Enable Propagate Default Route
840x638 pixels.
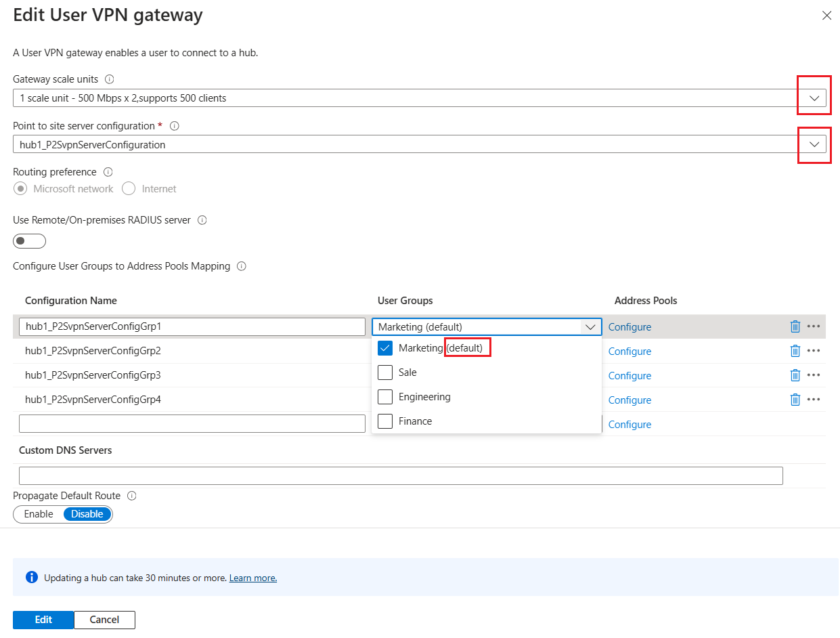[x=37, y=514]
